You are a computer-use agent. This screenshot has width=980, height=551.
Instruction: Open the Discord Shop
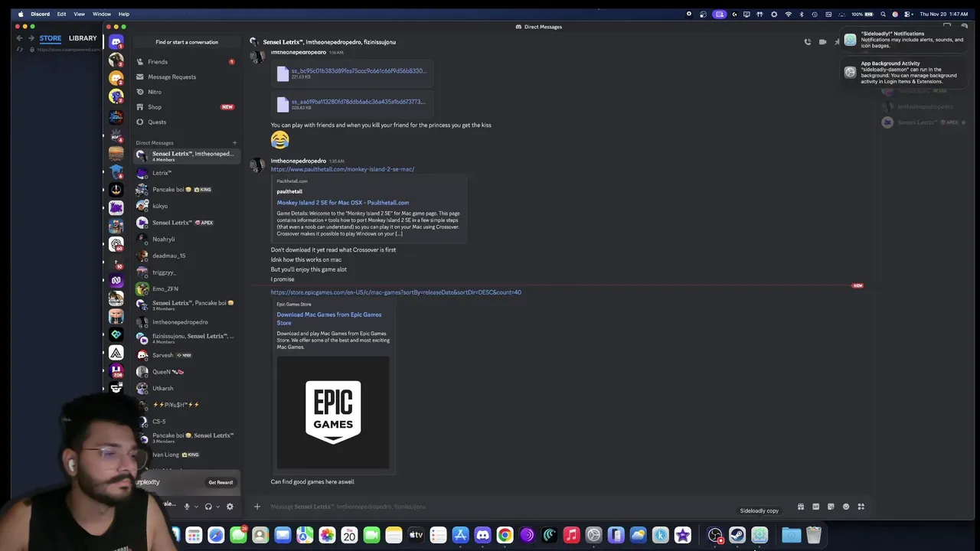[x=186, y=107]
